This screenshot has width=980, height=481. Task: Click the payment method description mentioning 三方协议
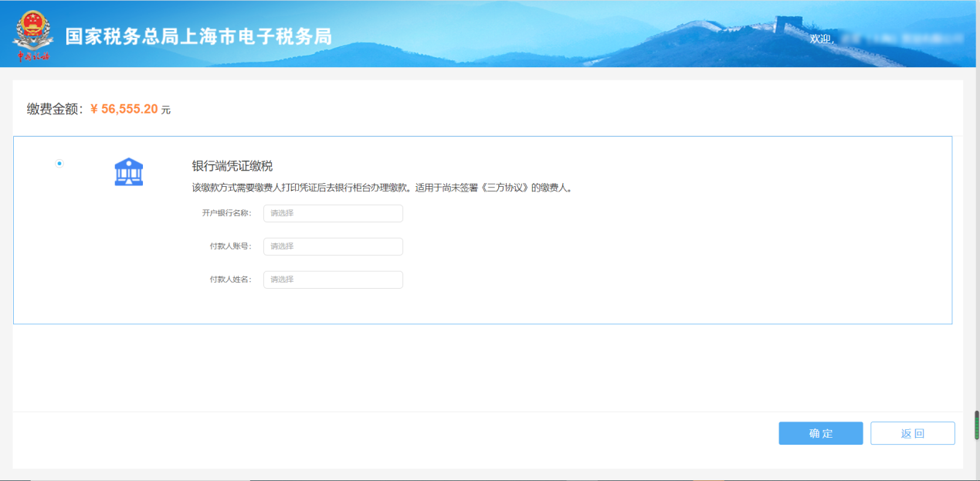coord(381,188)
